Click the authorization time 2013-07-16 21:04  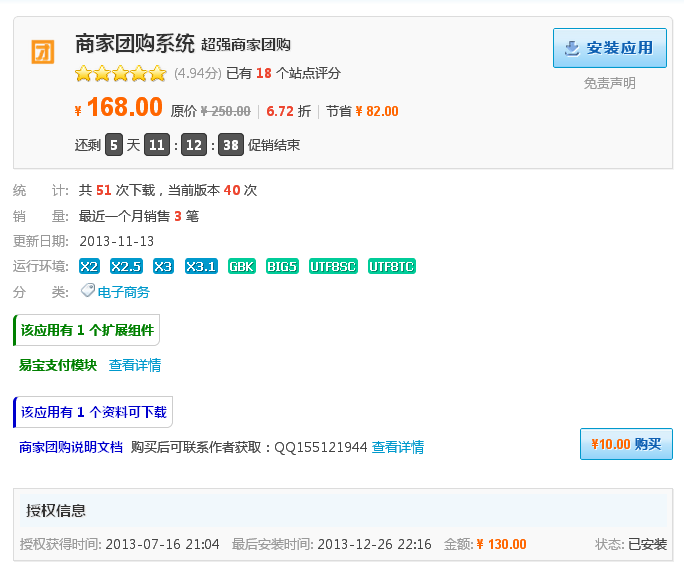tap(163, 544)
